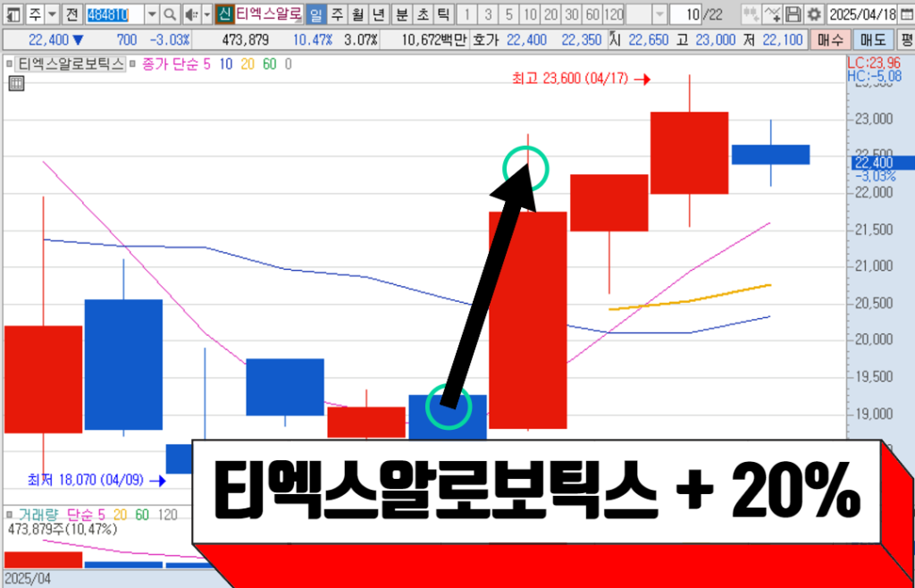Switch to the 분 minute chart
Image resolution: width=915 pixels, height=588 pixels.
click(401, 13)
